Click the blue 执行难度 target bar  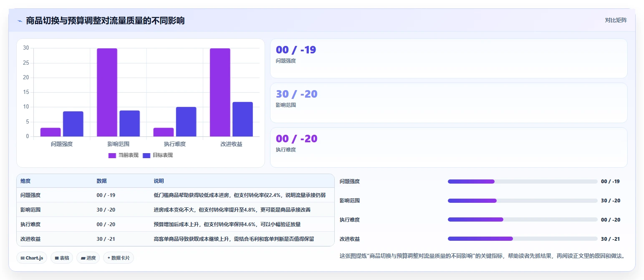point(186,122)
